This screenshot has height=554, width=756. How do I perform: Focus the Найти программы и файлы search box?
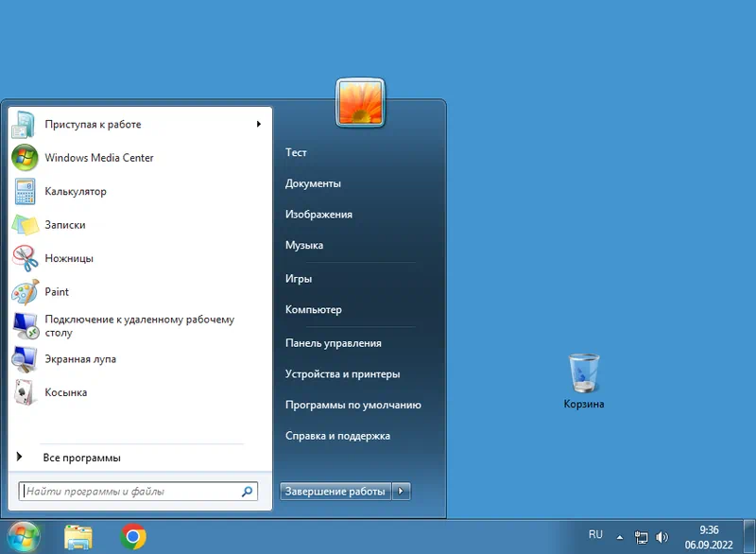[x=130, y=492]
